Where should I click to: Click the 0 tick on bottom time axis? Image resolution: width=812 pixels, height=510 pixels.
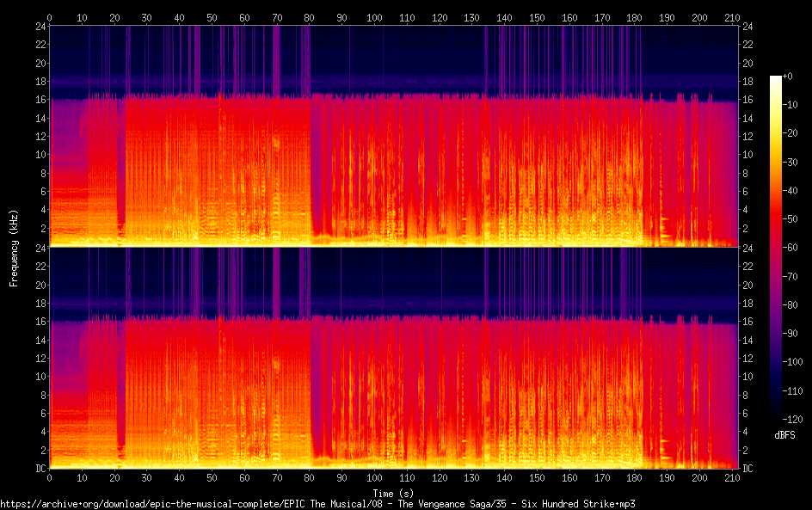pos(50,477)
